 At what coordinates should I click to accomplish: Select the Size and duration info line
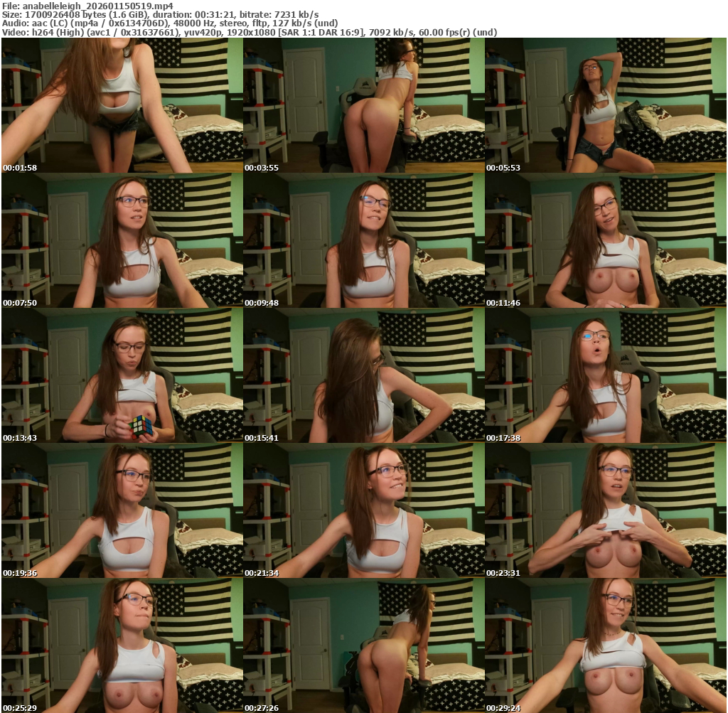tap(160, 14)
